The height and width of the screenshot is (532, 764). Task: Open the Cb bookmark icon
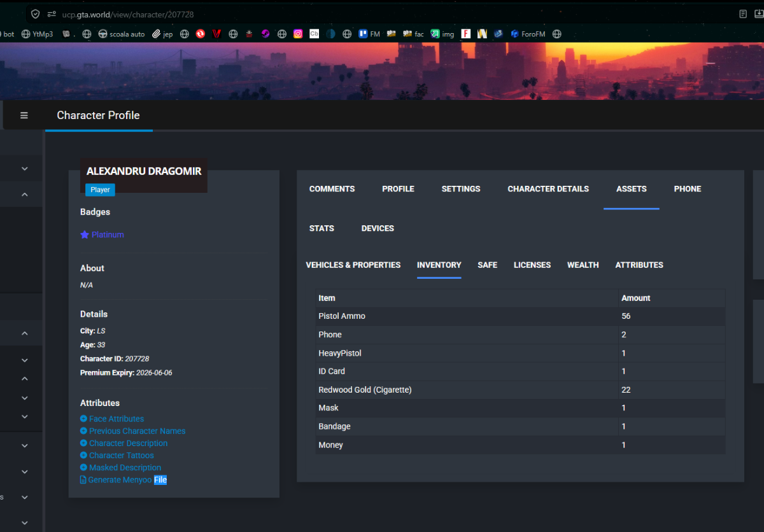(315, 34)
